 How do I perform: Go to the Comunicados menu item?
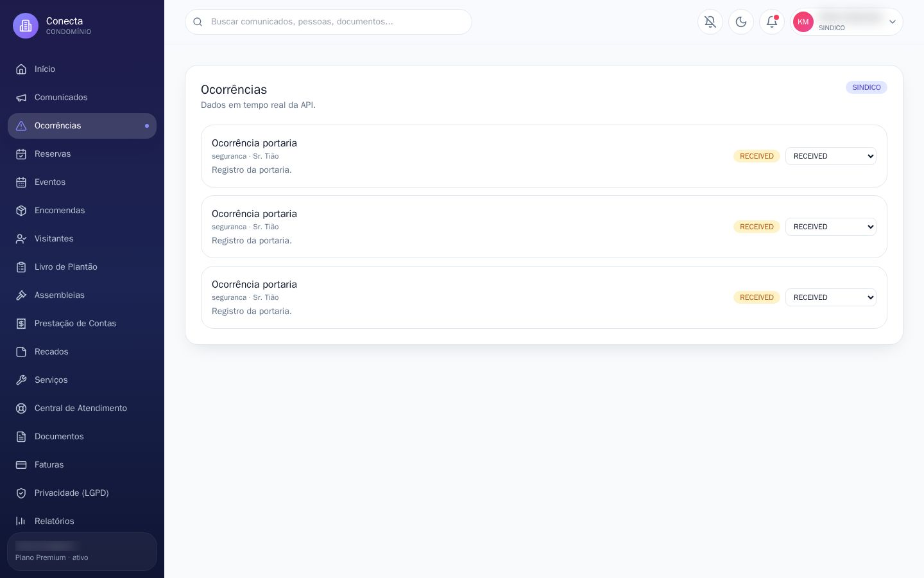point(82,98)
